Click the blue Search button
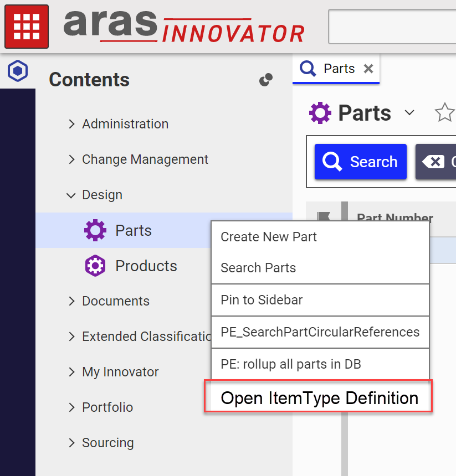This screenshot has width=456, height=476. click(361, 162)
